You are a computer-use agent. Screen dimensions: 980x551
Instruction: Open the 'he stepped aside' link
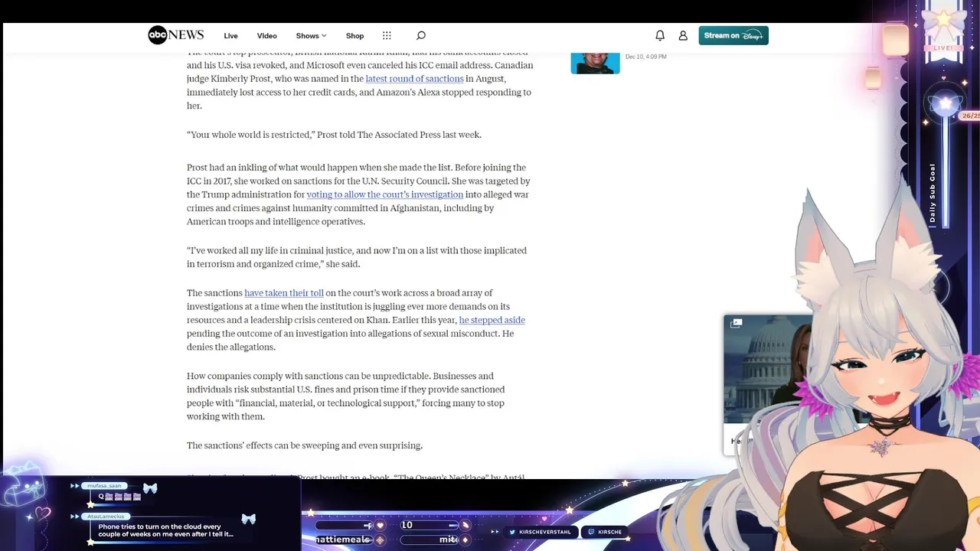492,320
